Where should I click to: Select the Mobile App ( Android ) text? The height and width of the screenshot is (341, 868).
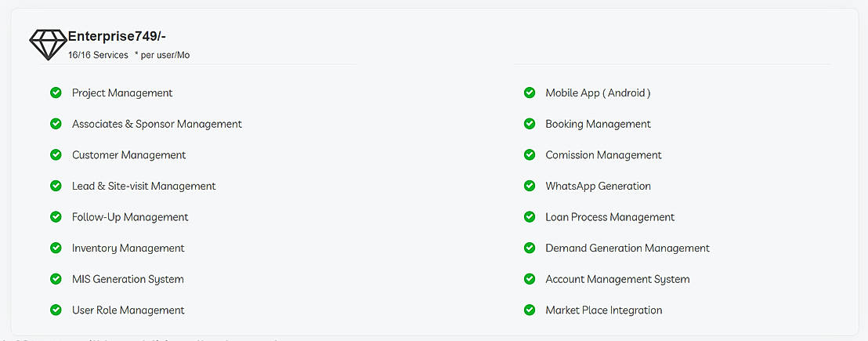[598, 93]
